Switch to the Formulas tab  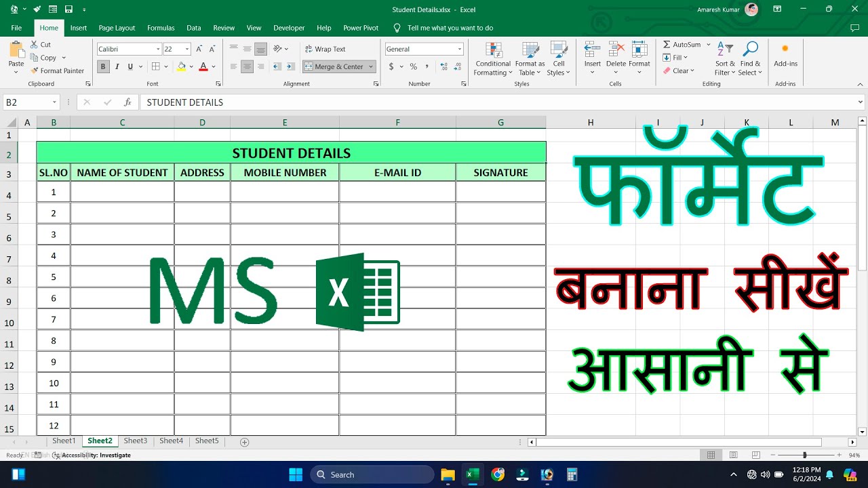click(x=161, y=28)
